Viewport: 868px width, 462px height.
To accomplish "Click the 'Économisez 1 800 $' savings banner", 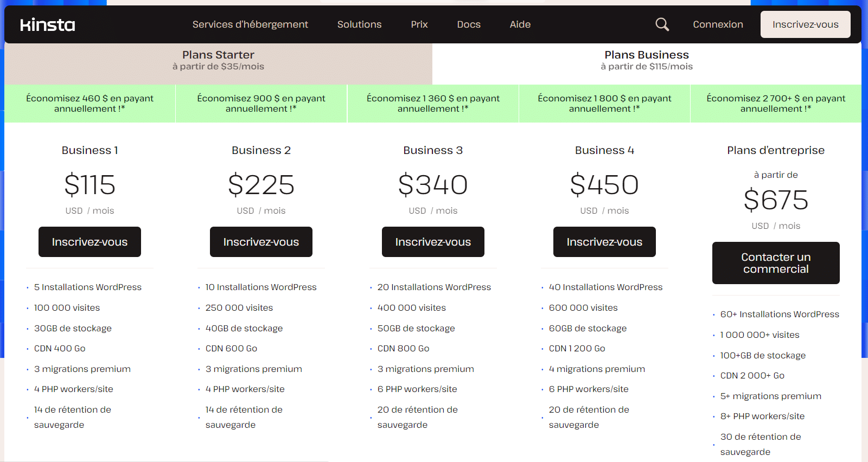I will (604, 104).
